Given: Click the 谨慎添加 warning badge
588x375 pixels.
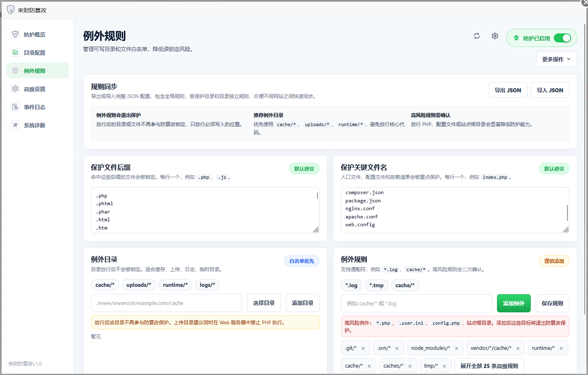Looking at the screenshot, I should pyautogui.click(x=554, y=261).
